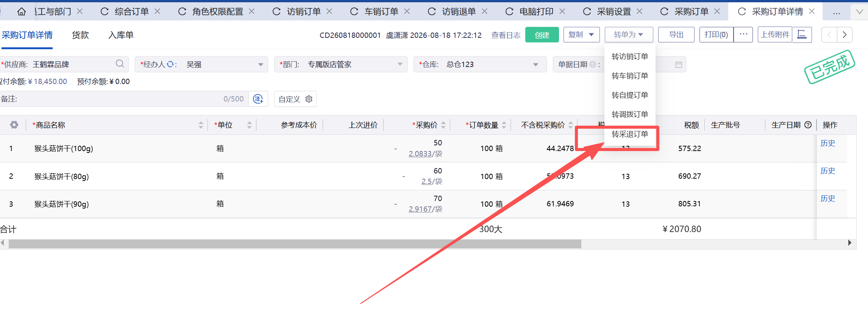Open table column settings gear icon
868x321 pixels.
[14, 125]
